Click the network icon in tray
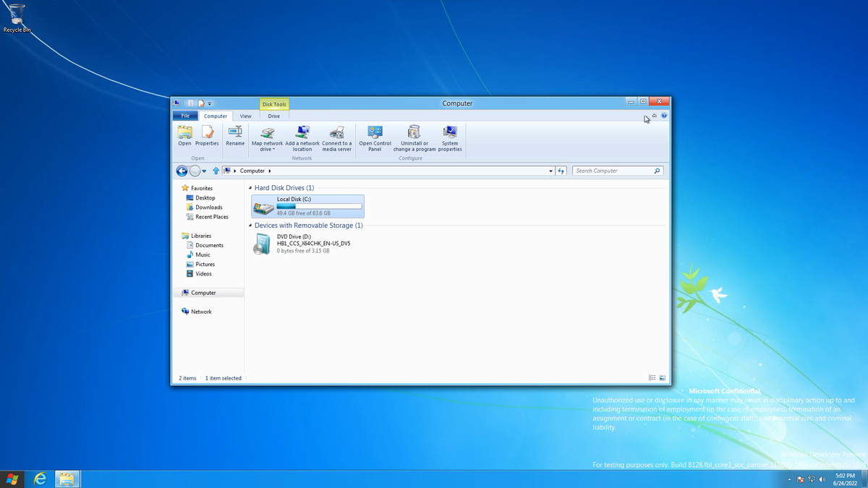868x488 pixels. [812, 479]
